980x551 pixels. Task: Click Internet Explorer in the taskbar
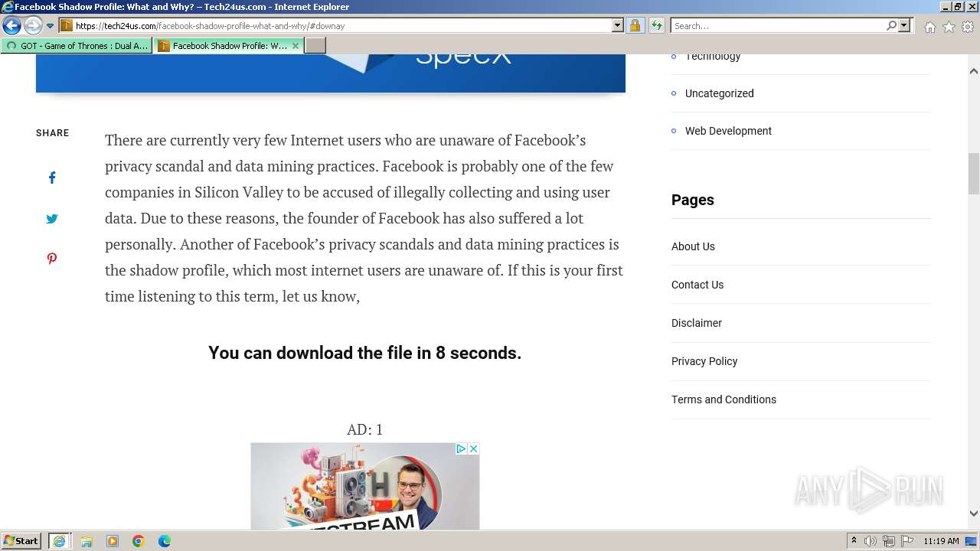[x=59, y=541]
